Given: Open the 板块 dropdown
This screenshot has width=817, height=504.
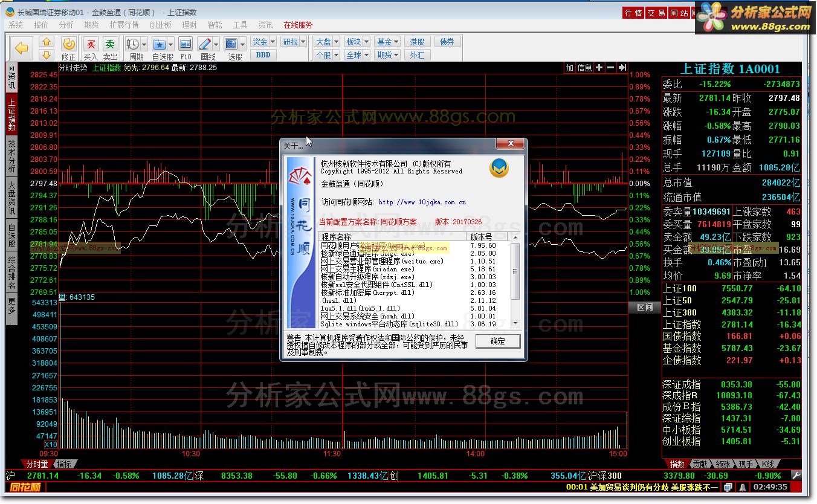Looking at the screenshot, I should 357,42.
